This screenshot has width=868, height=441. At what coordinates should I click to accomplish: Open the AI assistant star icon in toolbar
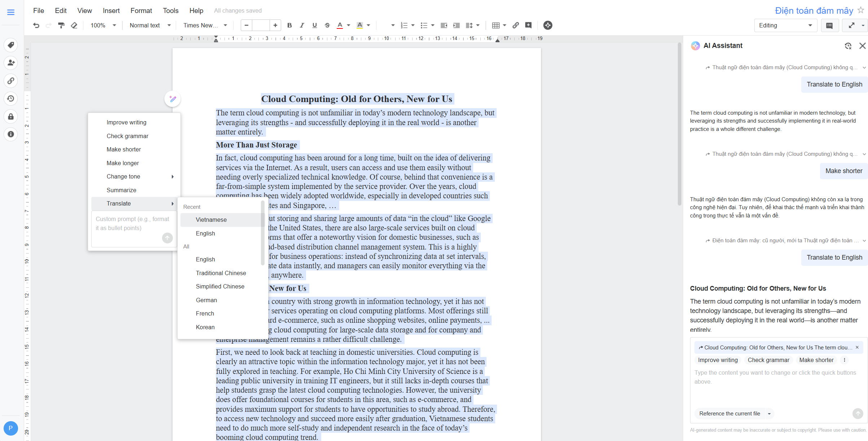coord(548,25)
